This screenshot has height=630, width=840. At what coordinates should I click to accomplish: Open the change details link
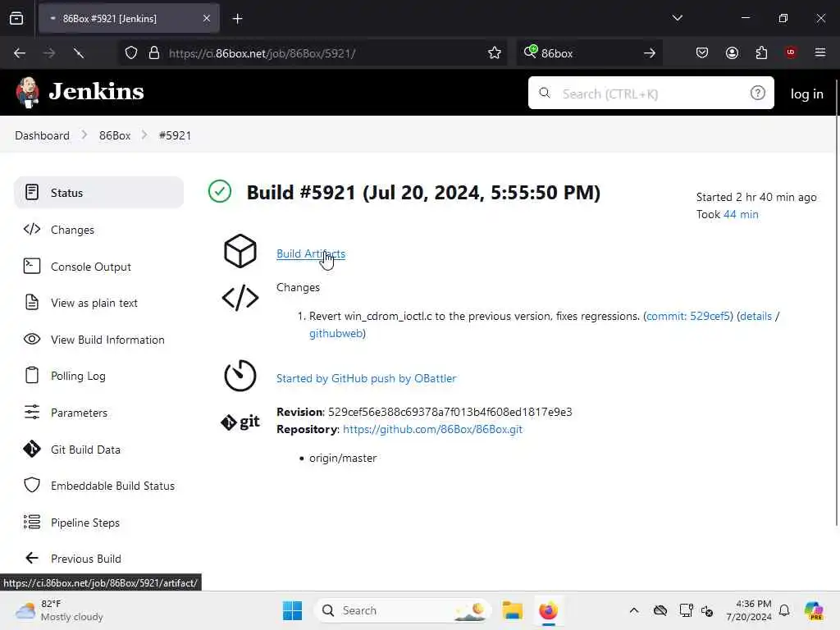pyautogui.click(x=756, y=316)
